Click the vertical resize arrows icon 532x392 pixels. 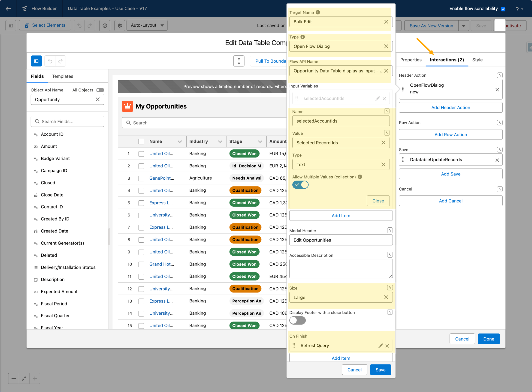click(239, 61)
